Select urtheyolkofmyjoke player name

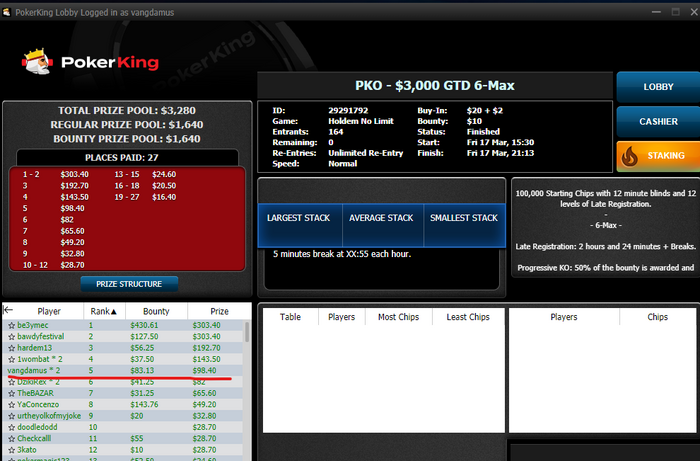[x=49, y=416]
